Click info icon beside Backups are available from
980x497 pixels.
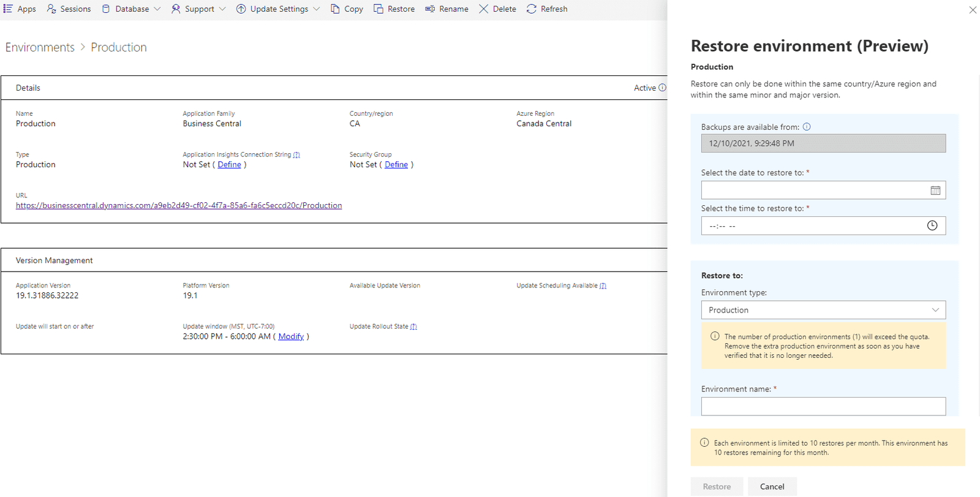point(807,127)
